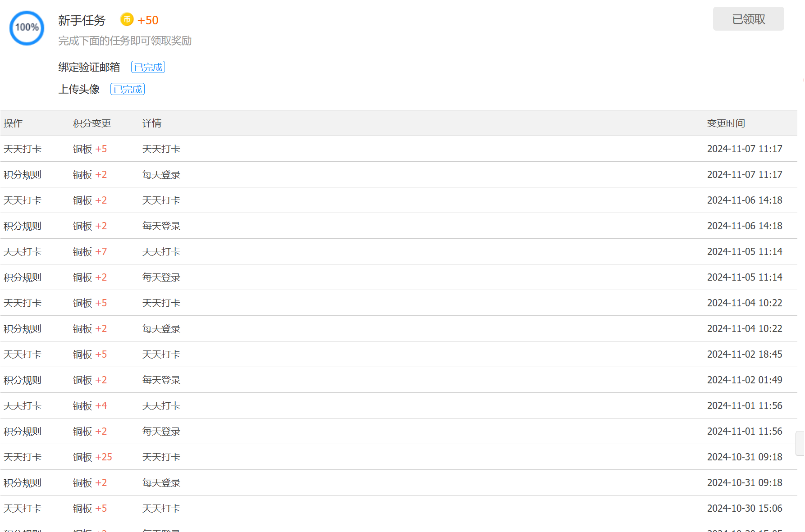This screenshot has height=532, width=805.
Task: Open the 绑定验证邮箱 task
Action: 89,67
